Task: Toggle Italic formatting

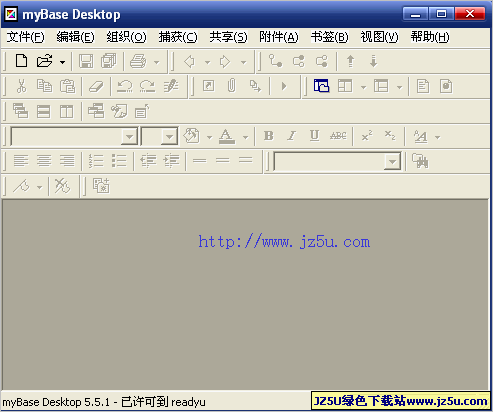Action: 292,136
